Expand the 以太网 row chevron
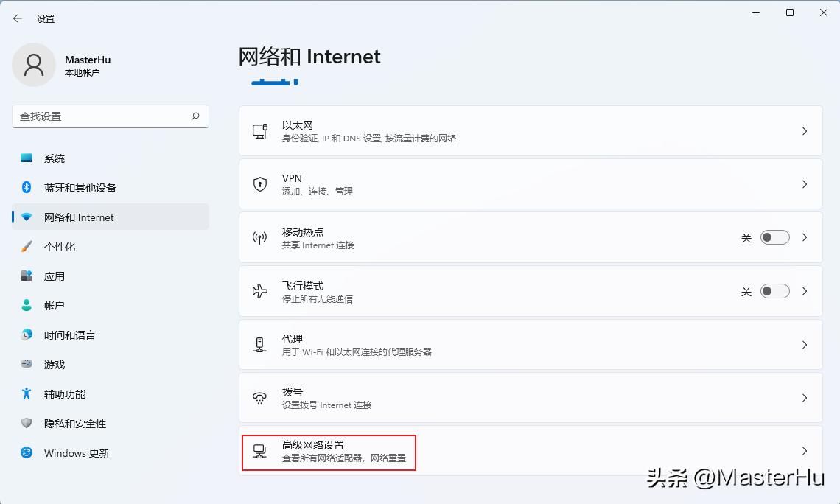This screenshot has height=504, width=840. click(804, 130)
